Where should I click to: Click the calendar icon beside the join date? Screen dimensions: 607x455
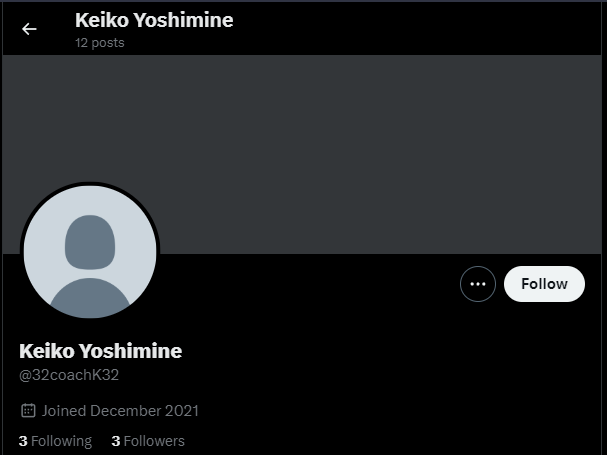pyautogui.click(x=28, y=410)
